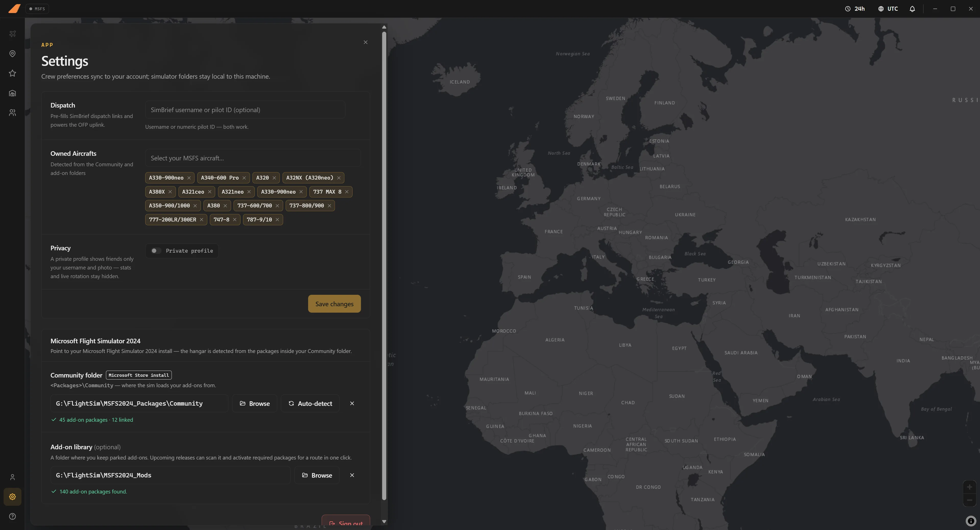
Task: Remove the A380X aircraft tag
Action: [x=170, y=192]
